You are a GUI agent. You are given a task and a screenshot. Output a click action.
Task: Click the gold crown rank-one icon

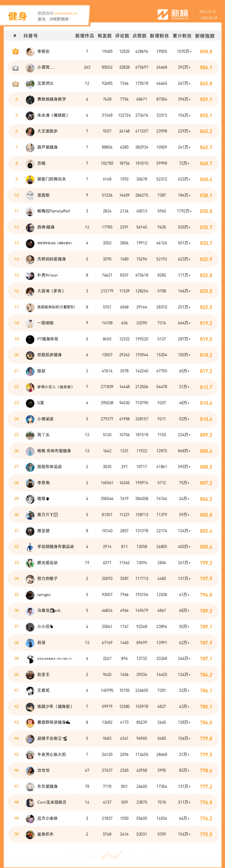pyautogui.click(x=15, y=52)
